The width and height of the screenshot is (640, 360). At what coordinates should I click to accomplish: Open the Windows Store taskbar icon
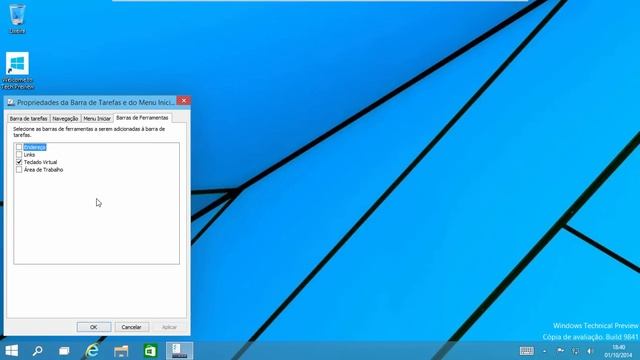point(150,351)
